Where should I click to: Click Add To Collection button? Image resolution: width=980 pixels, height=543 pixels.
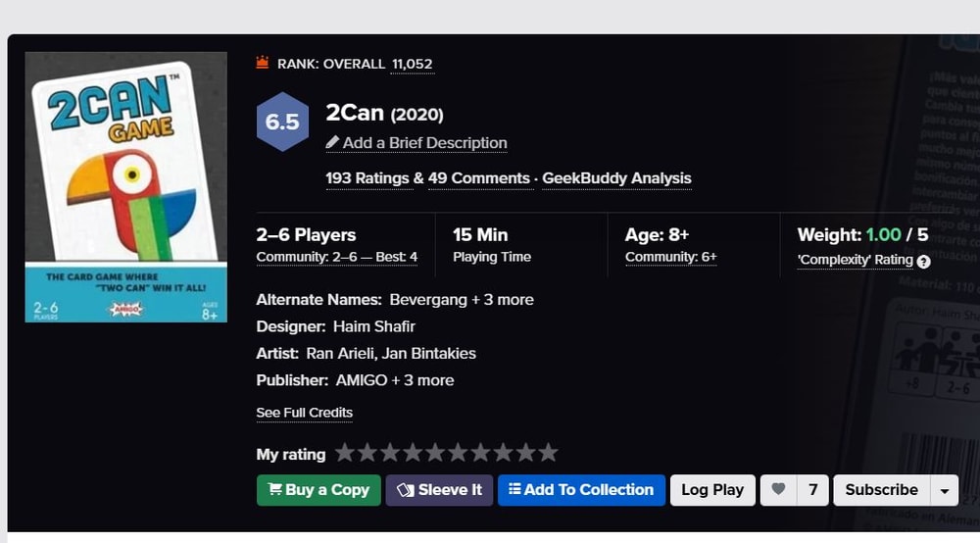coord(581,490)
